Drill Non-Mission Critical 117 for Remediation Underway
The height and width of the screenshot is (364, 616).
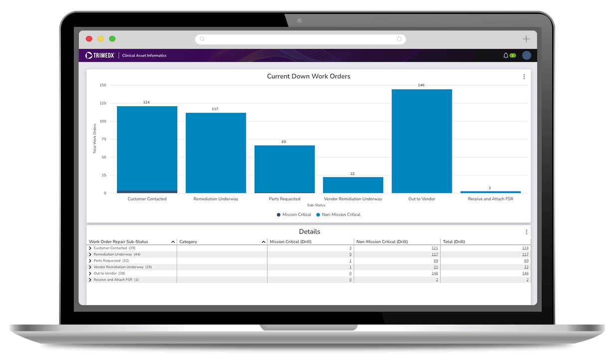pyautogui.click(x=435, y=254)
